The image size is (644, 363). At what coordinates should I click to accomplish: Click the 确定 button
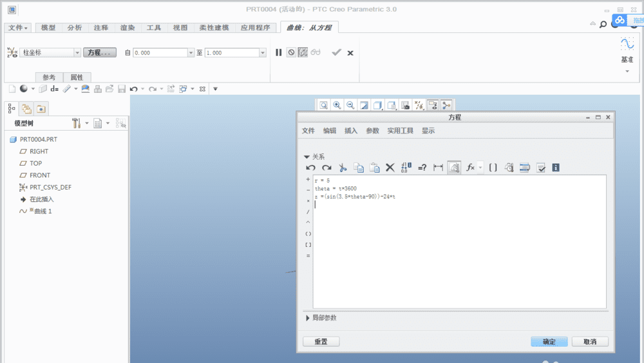click(x=549, y=342)
